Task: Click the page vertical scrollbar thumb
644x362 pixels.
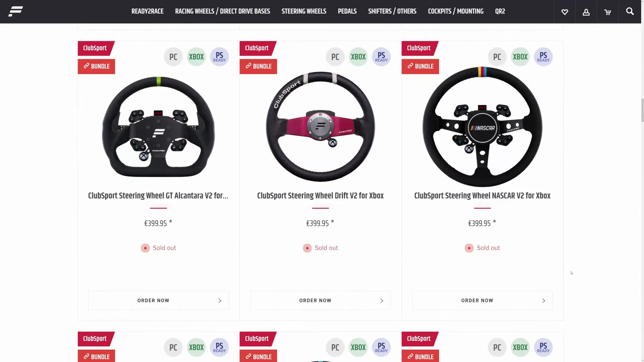Action: click(x=642, y=111)
